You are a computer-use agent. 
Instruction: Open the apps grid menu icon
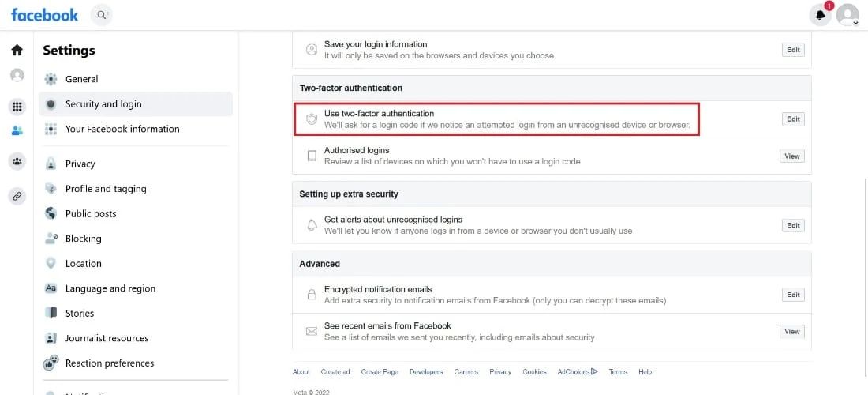coord(17,107)
